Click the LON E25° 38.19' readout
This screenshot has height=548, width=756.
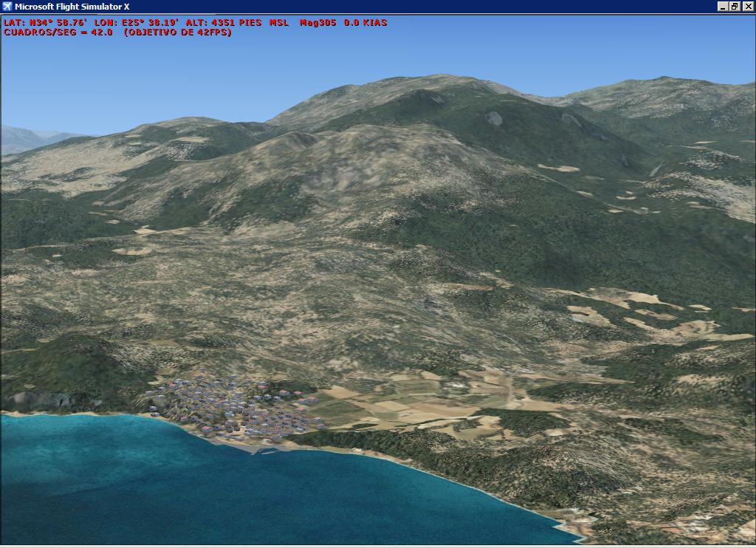click(x=136, y=22)
